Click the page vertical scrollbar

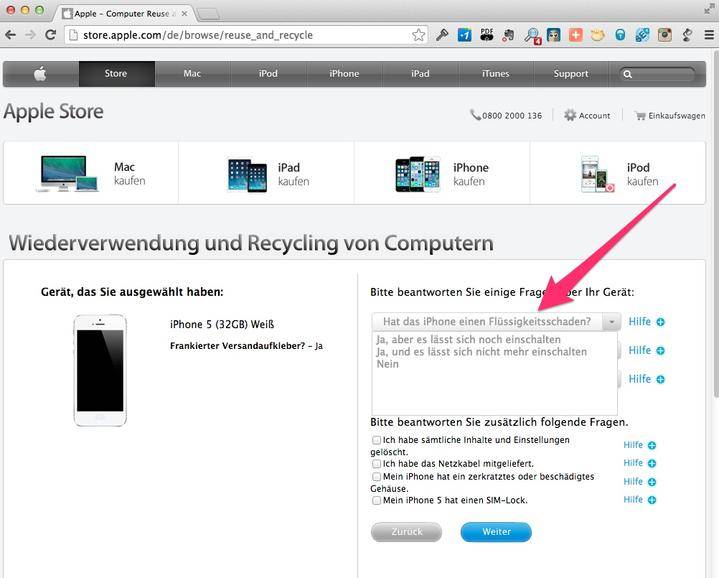tap(716, 222)
